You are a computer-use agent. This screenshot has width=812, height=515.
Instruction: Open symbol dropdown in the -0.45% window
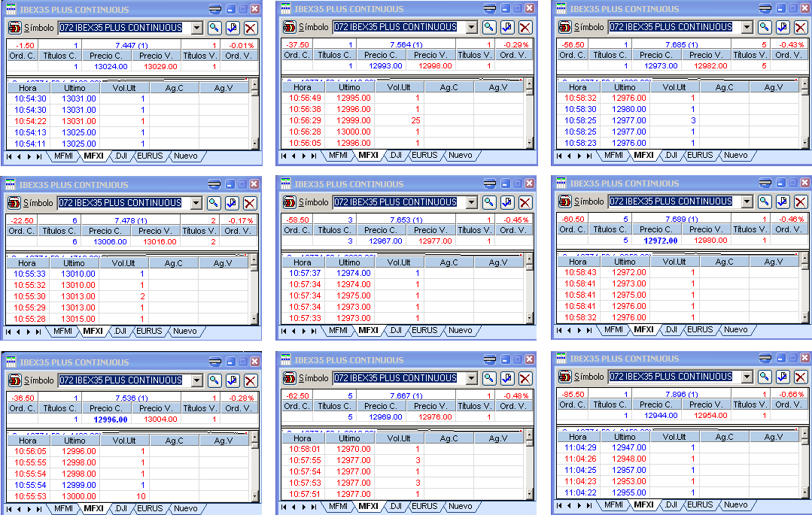pyautogui.click(x=472, y=202)
